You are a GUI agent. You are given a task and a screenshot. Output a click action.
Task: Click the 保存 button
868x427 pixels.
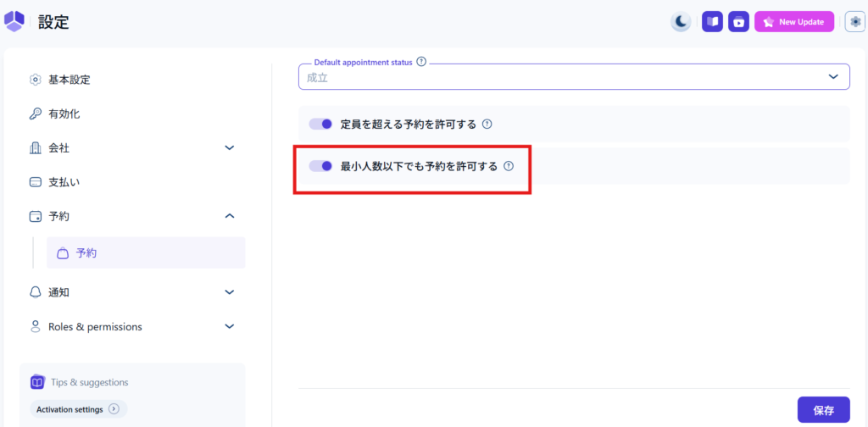click(823, 410)
